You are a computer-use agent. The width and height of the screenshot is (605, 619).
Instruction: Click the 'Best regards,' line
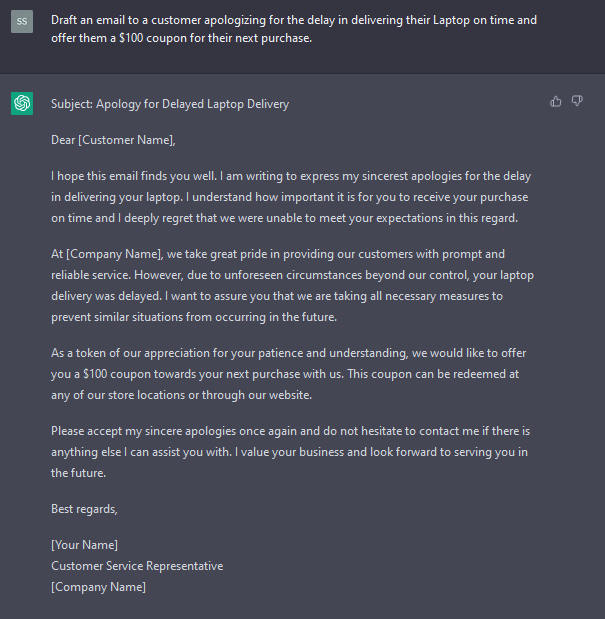pos(84,509)
